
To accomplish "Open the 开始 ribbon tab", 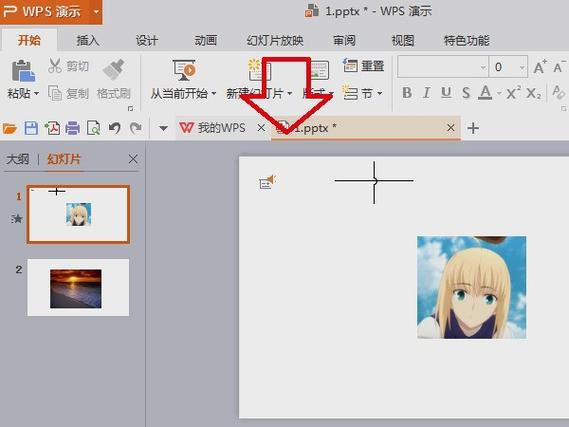I will (29, 40).
